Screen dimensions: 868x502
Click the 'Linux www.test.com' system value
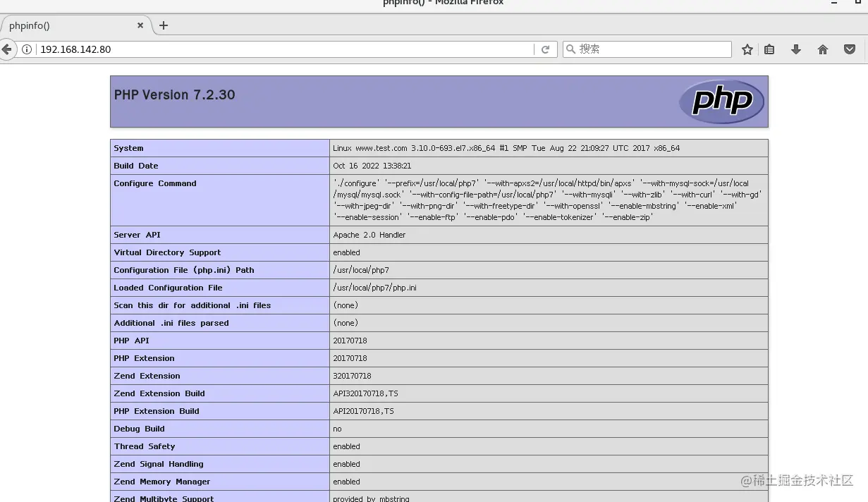pyautogui.click(x=506, y=148)
